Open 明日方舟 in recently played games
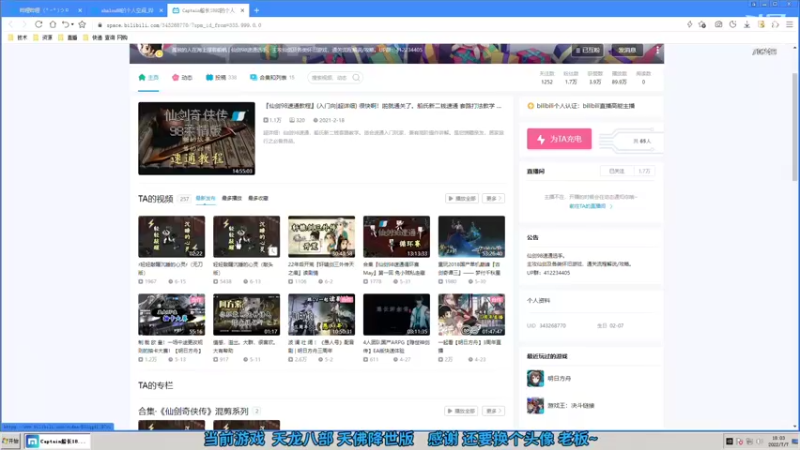Viewport: 800px width, 450px height. tap(559, 379)
